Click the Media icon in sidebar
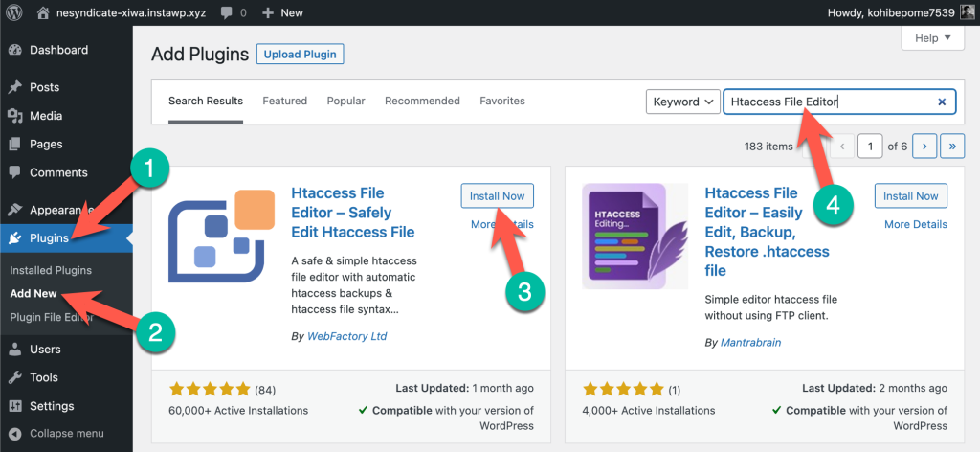This screenshot has height=452, width=980. click(x=15, y=116)
